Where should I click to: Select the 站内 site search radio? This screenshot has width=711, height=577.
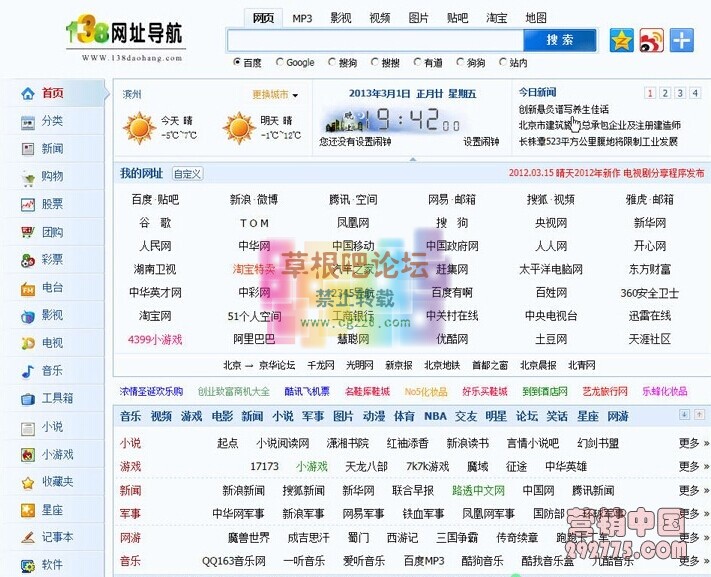pyautogui.click(x=502, y=62)
